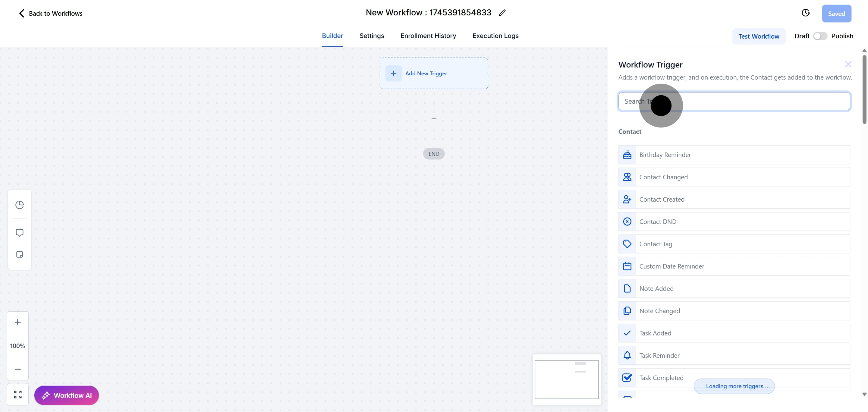Click the comment bubble icon in sidebar
Screen dimensions: 868x412
click(x=20, y=233)
